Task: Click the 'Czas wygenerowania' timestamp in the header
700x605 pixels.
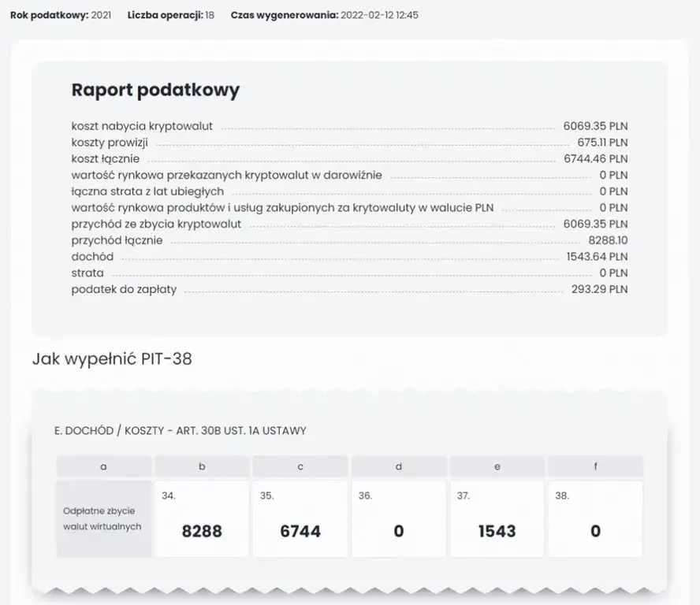Action: click(325, 15)
